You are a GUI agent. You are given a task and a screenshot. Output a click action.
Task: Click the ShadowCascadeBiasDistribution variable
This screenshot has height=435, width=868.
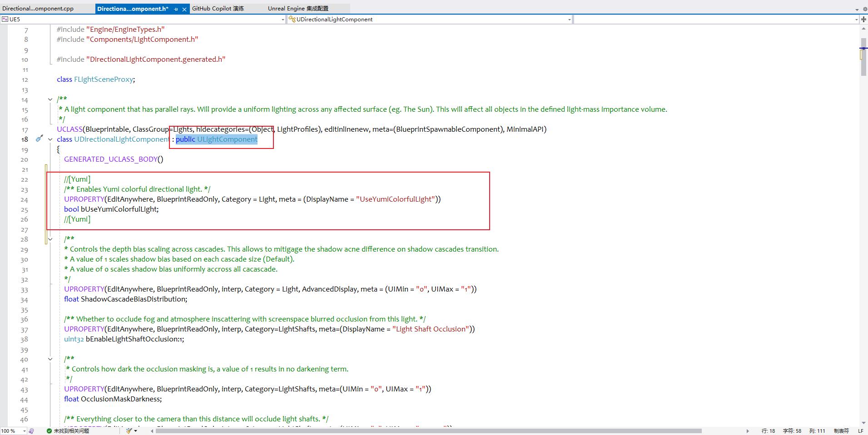click(133, 299)
